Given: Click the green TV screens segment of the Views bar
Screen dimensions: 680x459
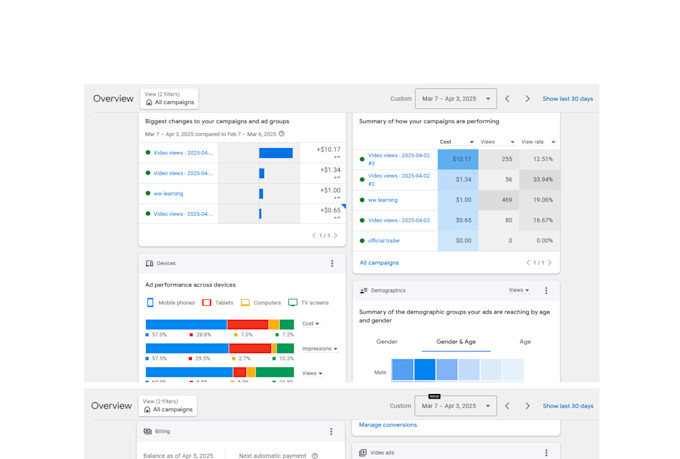Looking at the screenshot, I should (x=275, y=372).
